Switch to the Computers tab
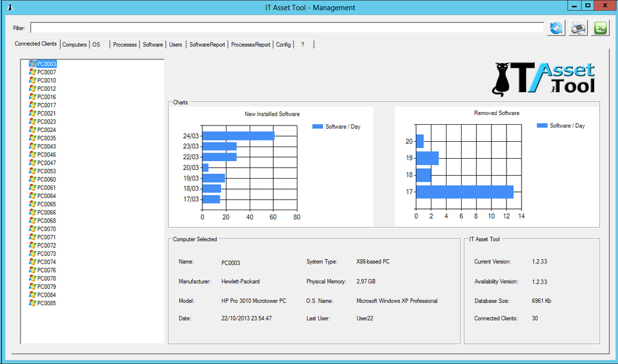 (75, 44)
